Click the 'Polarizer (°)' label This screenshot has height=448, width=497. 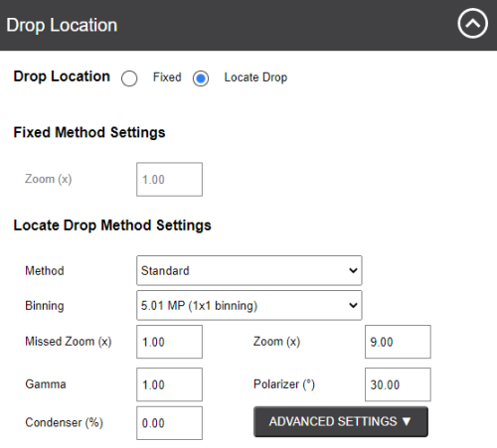tap(284, 384)
